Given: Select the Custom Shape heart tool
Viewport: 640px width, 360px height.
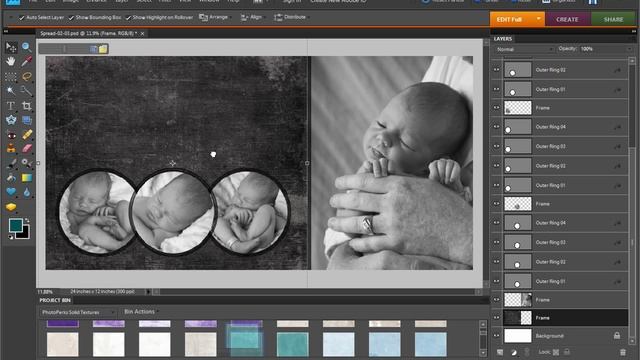Looking at the screenshot, I should click(11, 192).
